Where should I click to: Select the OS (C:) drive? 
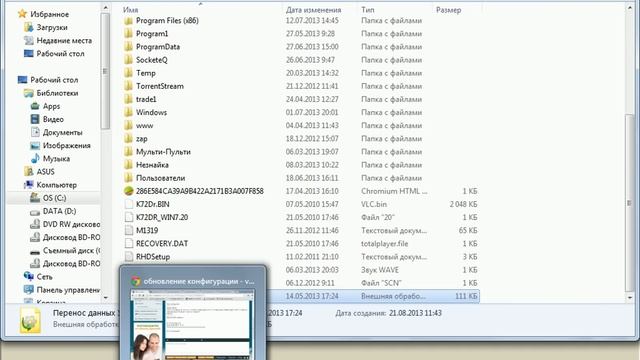point(54,198)
